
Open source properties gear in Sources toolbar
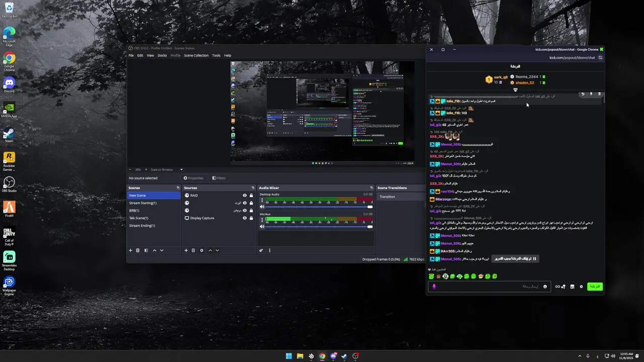[202, 250]
